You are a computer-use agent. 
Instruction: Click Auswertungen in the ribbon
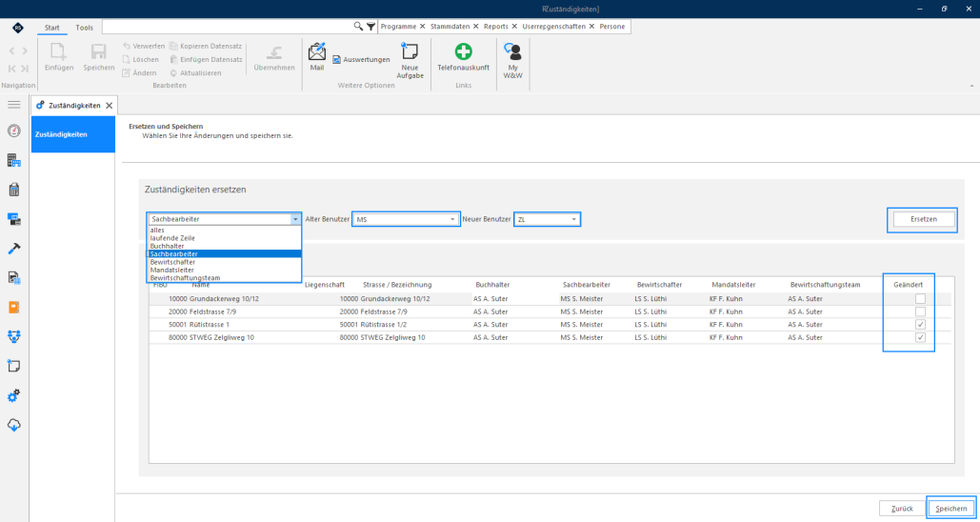click(x=361, y=59)
